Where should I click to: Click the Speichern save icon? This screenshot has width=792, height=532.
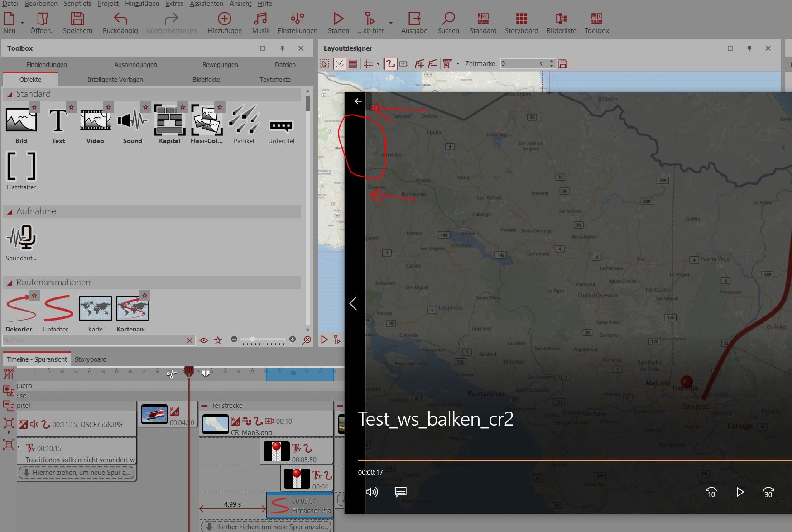tap(77, 19)
